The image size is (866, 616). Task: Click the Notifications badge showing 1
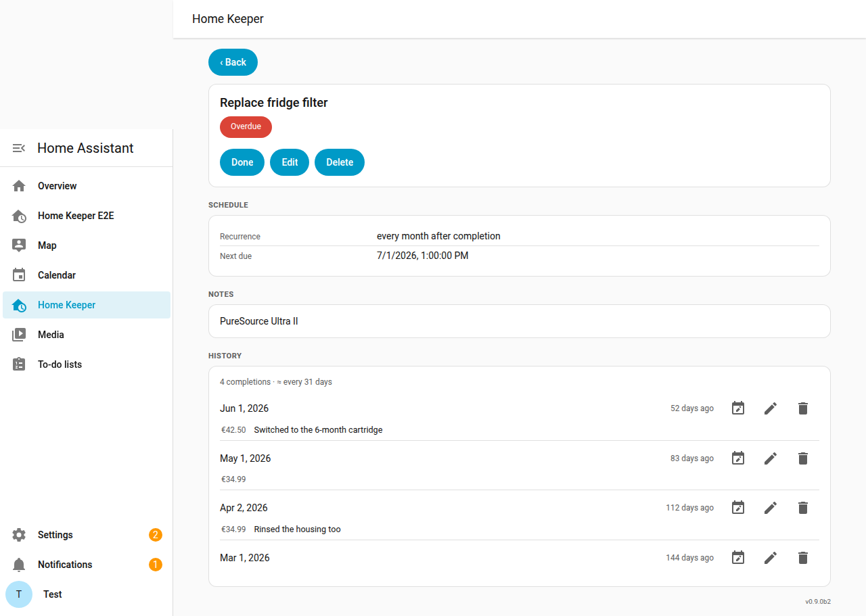tap(156, 565)
